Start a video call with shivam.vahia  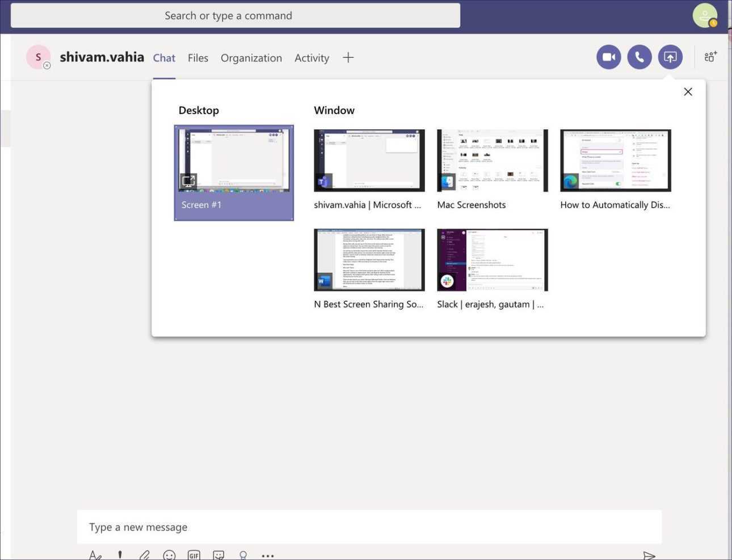[x=608, y=57]
